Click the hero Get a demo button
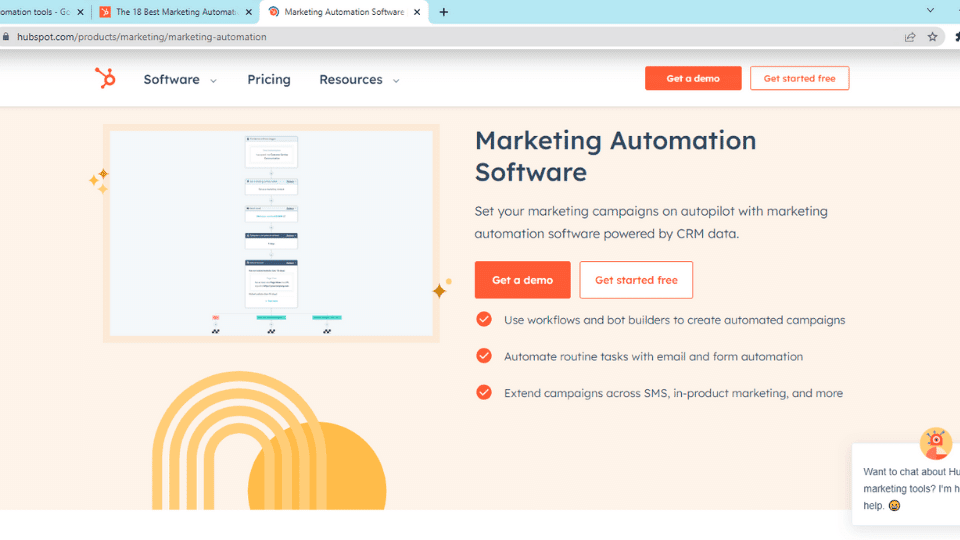Image resolution: width=960 pixels, height=540 pixels. [x=522, y=280]
